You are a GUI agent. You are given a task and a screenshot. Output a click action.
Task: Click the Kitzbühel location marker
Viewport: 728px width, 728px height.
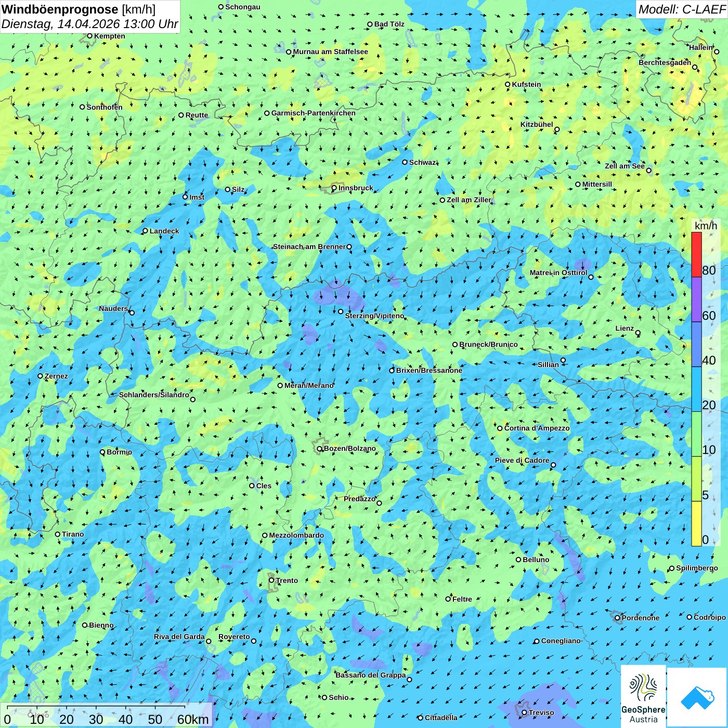pyautogui.click(x=557, y=129)
